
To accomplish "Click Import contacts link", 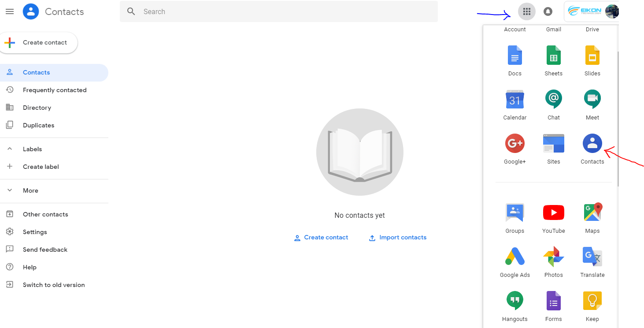I will 398,238.
